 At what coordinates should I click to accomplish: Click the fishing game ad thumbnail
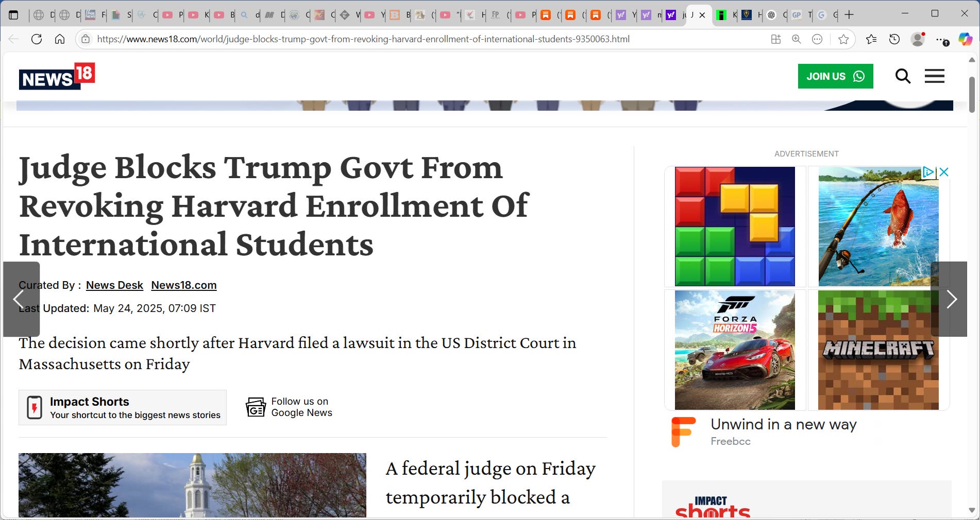click(878, 227)
